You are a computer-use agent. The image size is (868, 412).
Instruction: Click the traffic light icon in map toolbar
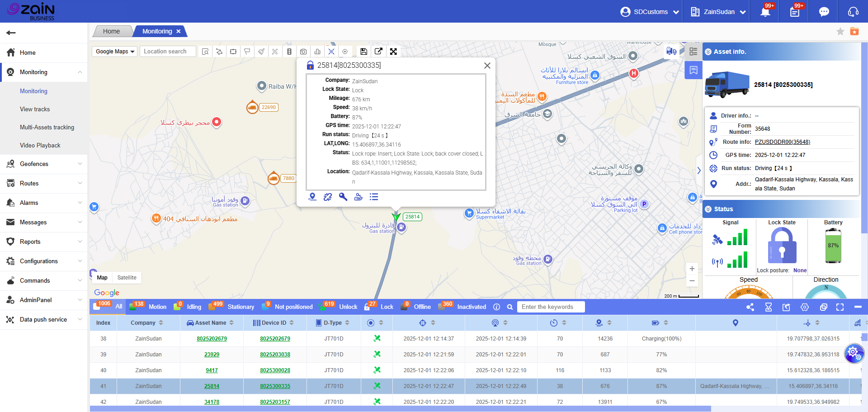pos(289,52)
